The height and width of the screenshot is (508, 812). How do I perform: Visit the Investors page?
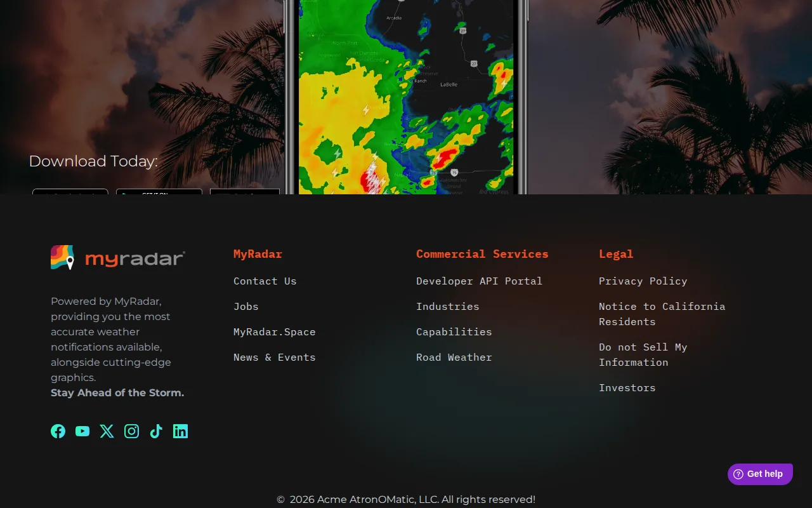(x=627, y=387)
